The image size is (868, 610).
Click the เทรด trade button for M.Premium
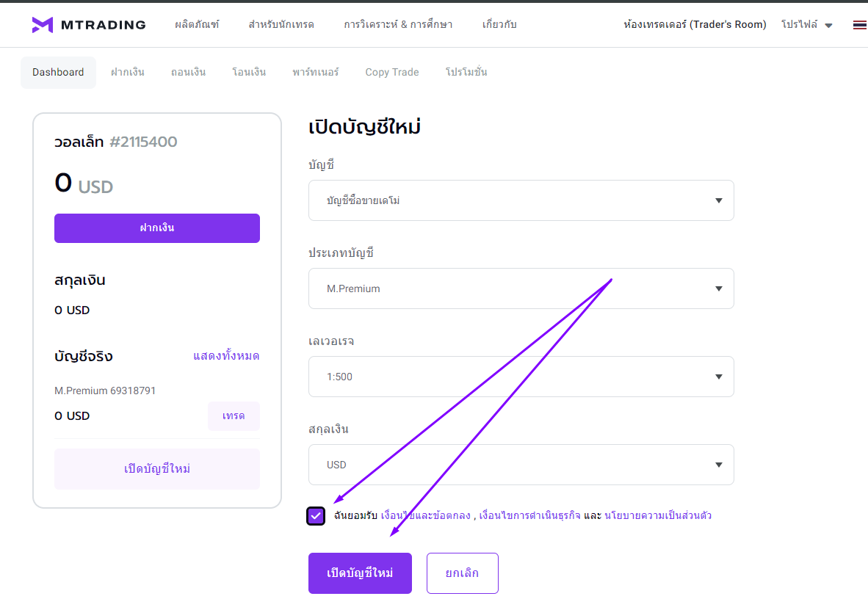click(x=234, y=415)
